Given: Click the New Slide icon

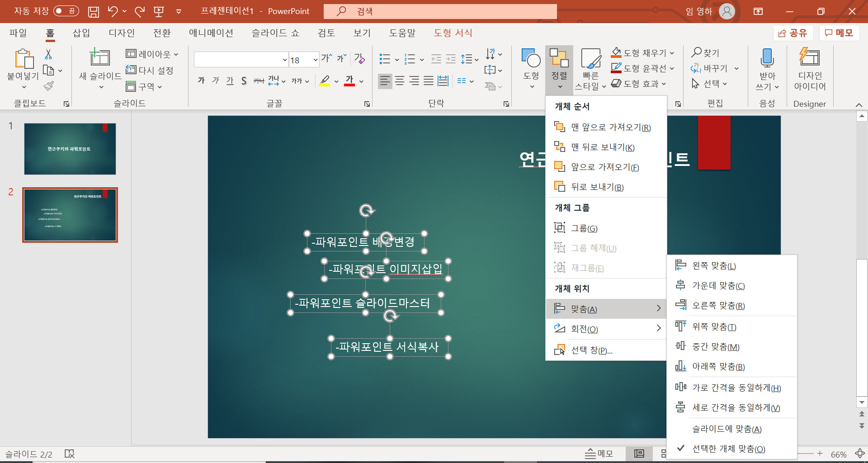Looking at the screenshot, I should 100,57.
